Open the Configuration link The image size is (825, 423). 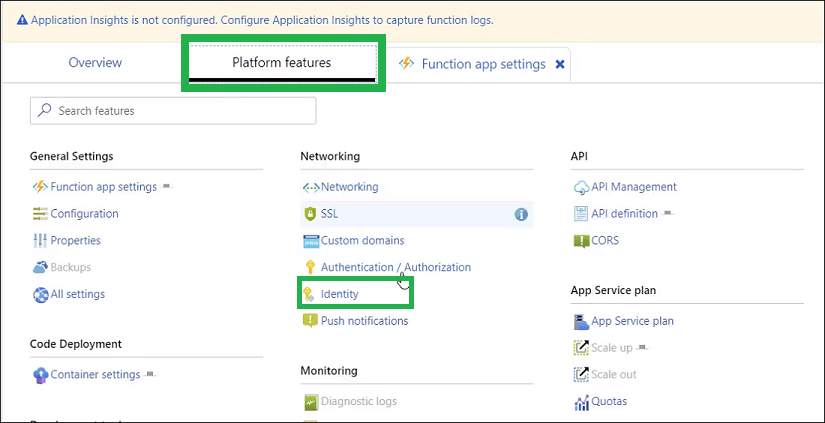tap(84, 214)
